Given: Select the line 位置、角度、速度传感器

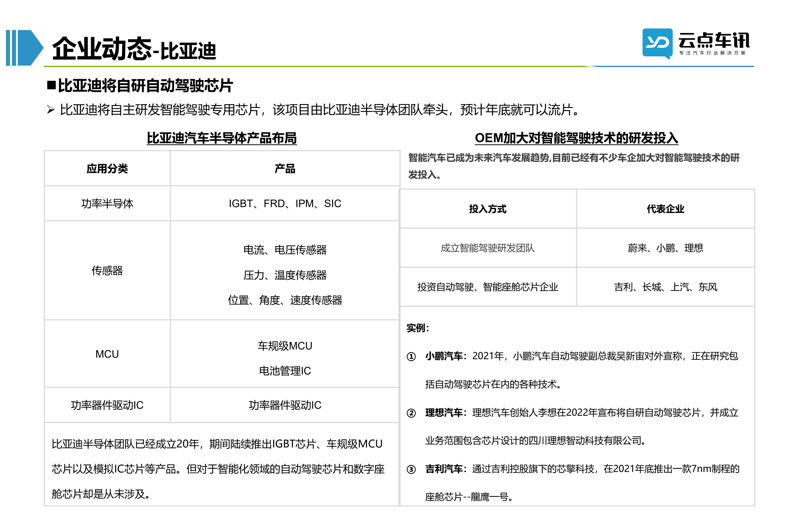Looking at the screenshot, I should tap(285, 300).
